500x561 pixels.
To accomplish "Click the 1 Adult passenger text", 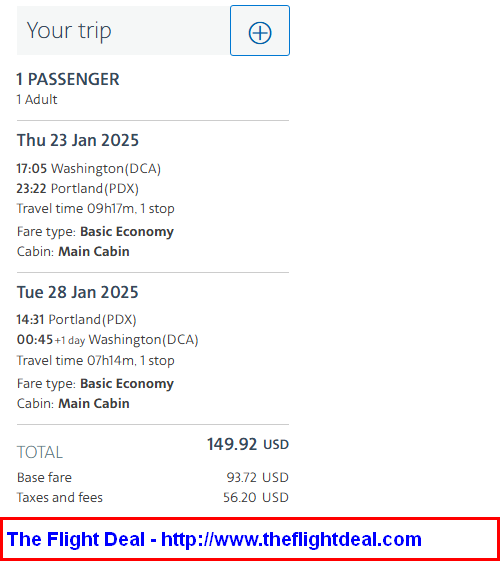I will (36, 99).
